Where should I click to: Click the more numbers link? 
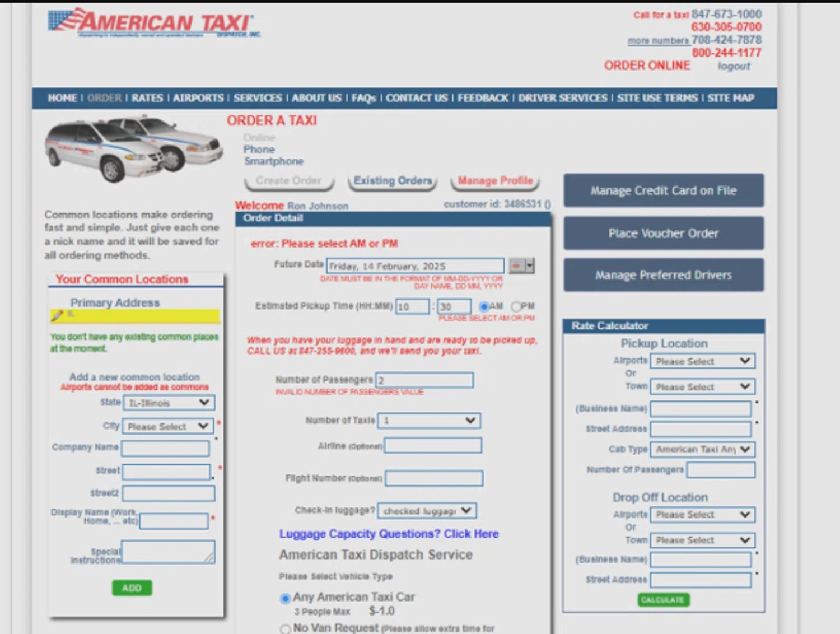click(x=659, y=41)
